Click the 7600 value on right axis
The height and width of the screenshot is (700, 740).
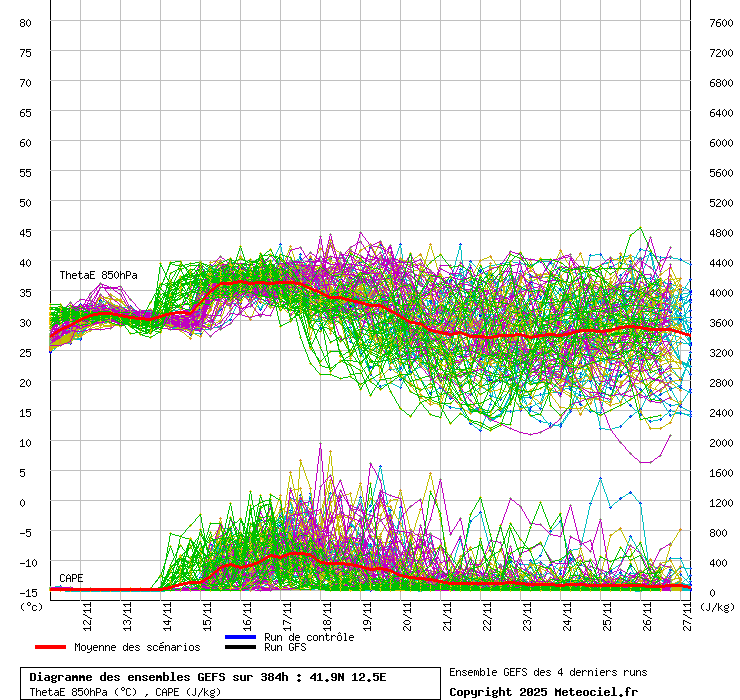720,22
